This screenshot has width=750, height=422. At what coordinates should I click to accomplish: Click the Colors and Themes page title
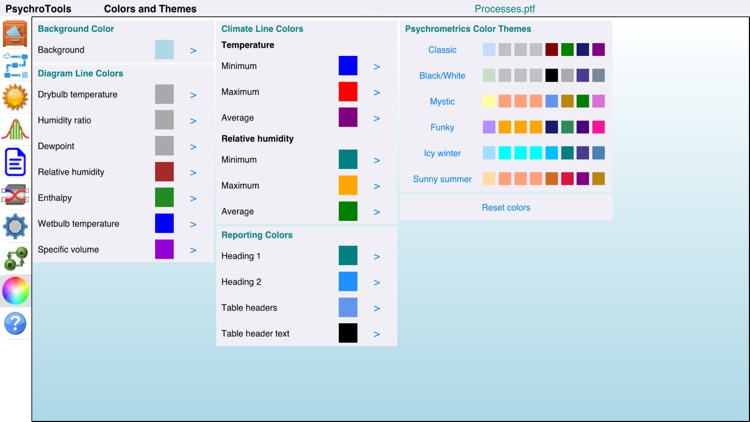pos(150,9)
